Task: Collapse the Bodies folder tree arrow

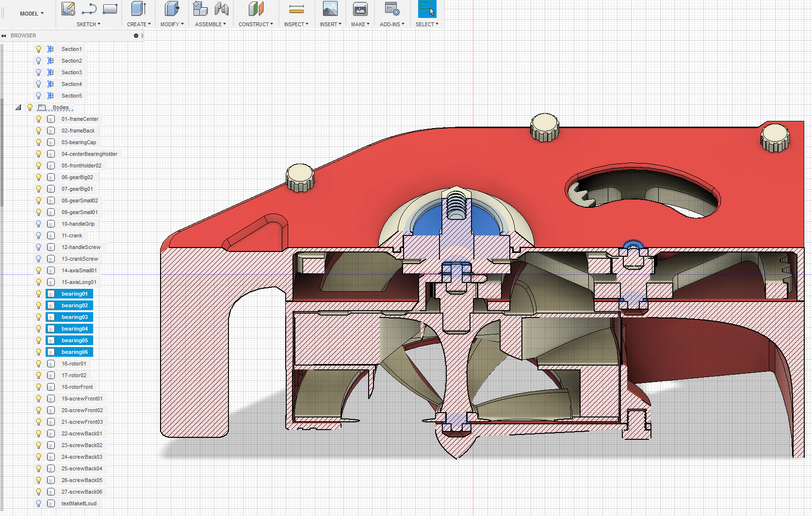Action: click(x=18, y=107)
